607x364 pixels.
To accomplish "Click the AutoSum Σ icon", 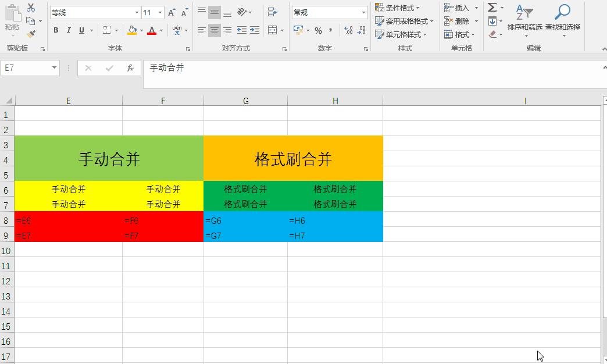I will pyautogui.click(x=492, y=8).
